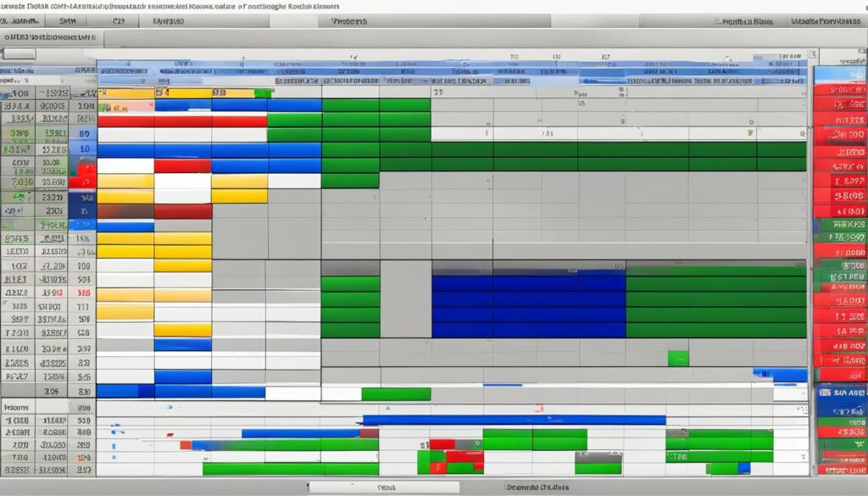Click the blue SUA ABEL cell in right sidebar
Viewport: 868px width, 496px height.
tap(839, 393)
